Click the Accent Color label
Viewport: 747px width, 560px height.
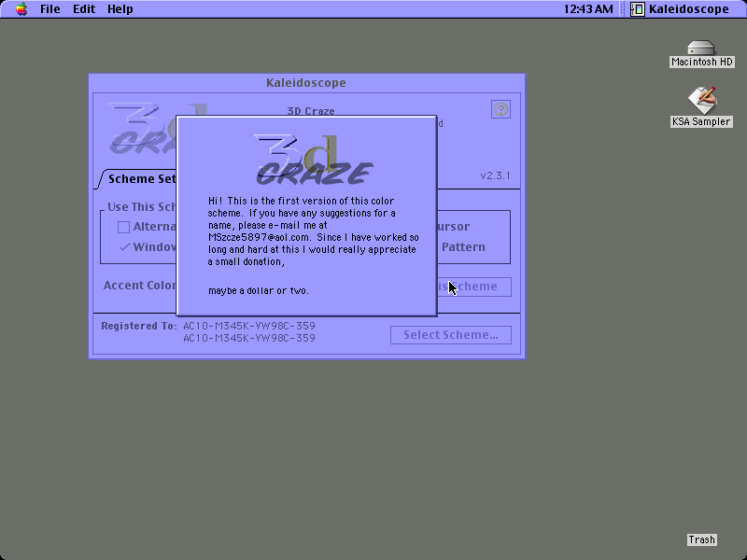[x=139, y=286]
